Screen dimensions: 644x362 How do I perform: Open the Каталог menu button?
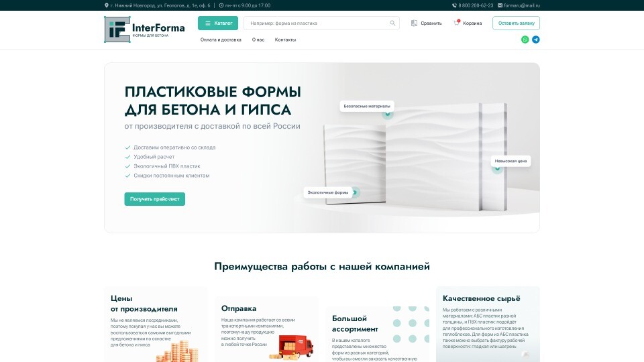pyautogui.click(x=217, y=23)
